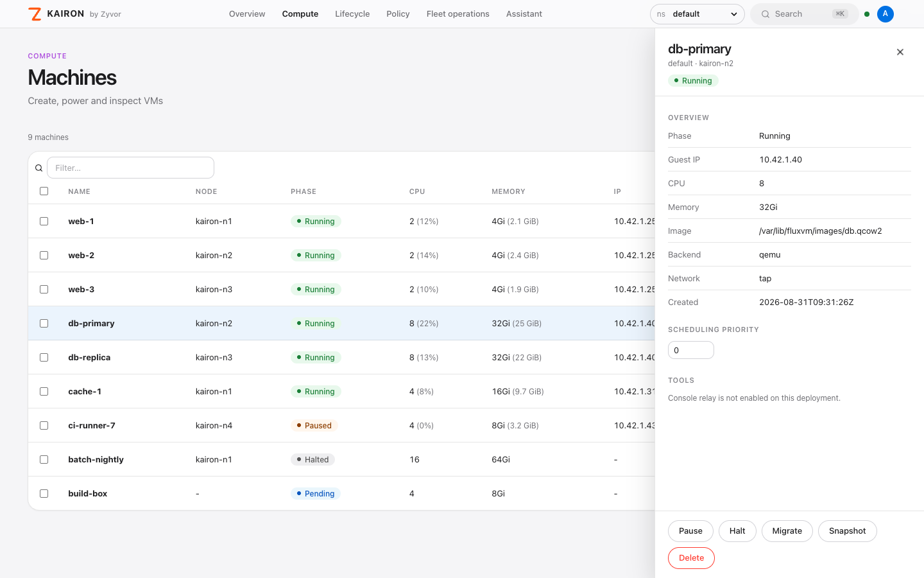Click the green connection status dot
Image resolution: width=924 pixels, height=578 pixels.
click(x=867, y=14)
